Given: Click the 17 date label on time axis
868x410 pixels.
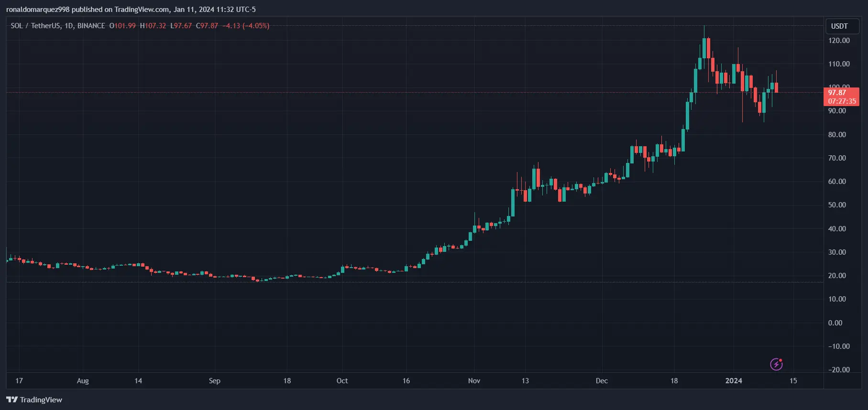Looking at the screenshot, I should tap(19, 381).
